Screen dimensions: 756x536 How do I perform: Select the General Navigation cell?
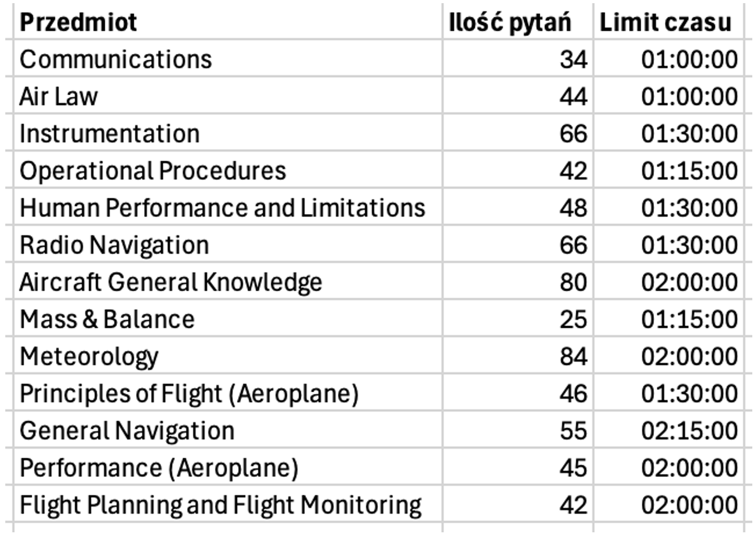coord(228,429)
